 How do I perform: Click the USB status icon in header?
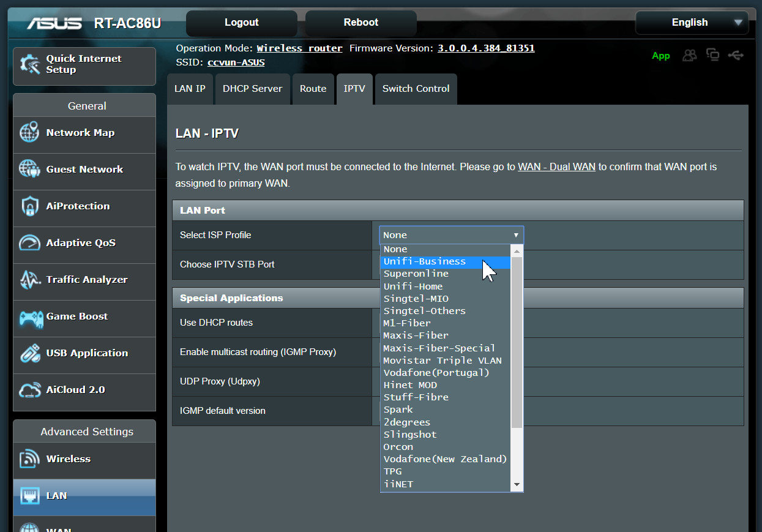[x=736, y=55]
